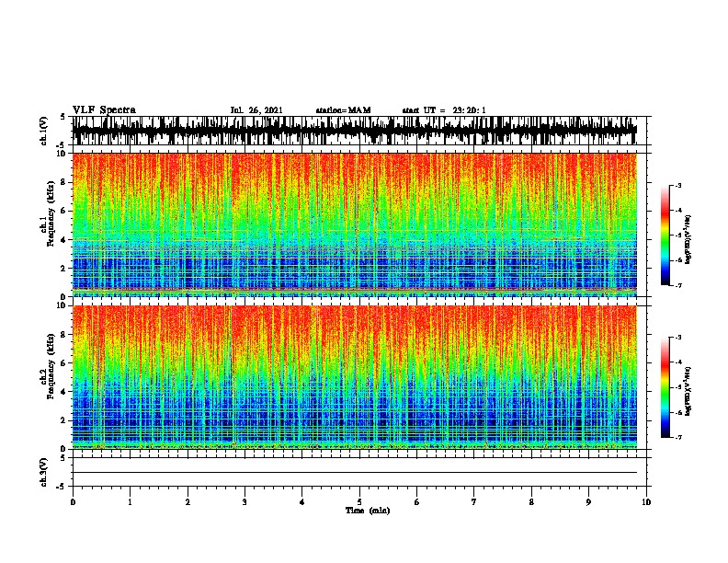Click time axis tick label "1"
Viewport: 728px width, 563px height.
pyautogui.click(x=130, y=501)
